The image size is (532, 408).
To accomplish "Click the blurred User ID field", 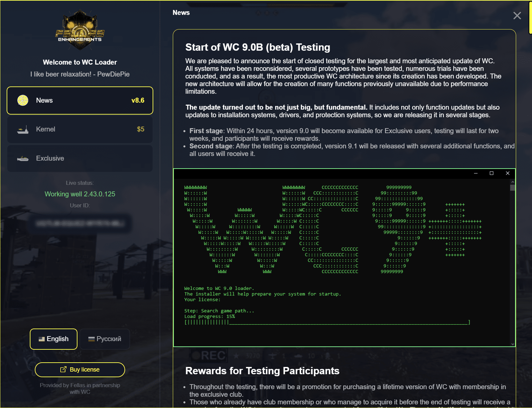I will click(80, 223).
